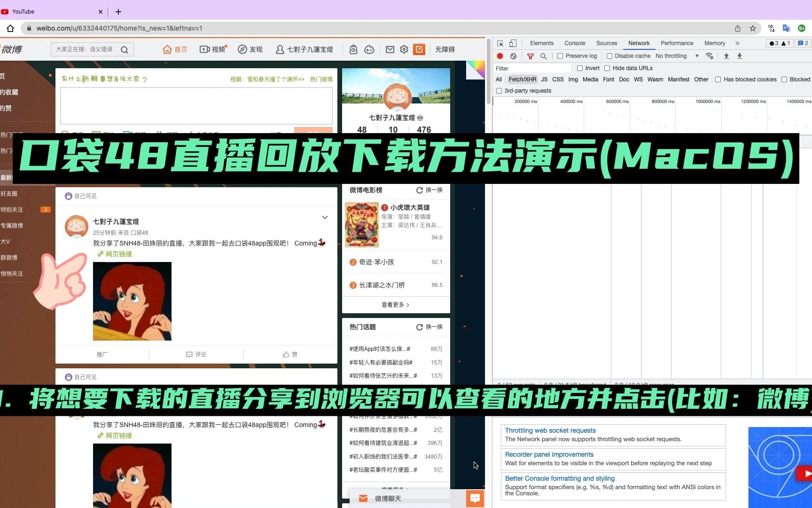Open Better Console formatting and styling link
812x508 pixels.
560,478
